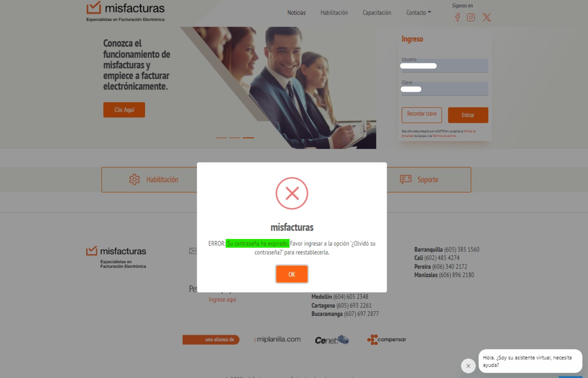Open the Capacitación menu item
Screen dimensions: 588x378
point(377,12)
